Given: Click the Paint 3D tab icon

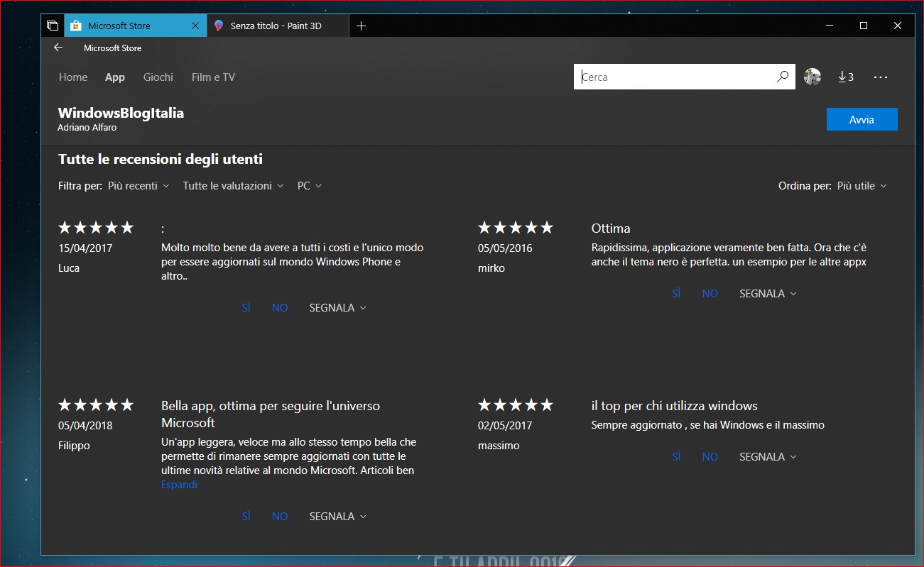Looking at the screenshot, I should (x=219, y=26).
